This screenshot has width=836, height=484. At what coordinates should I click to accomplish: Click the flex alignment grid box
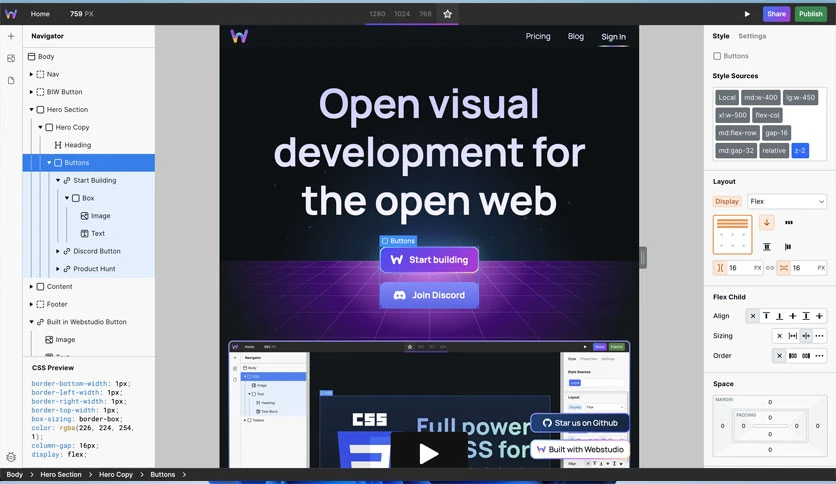(x=733, y=235)
